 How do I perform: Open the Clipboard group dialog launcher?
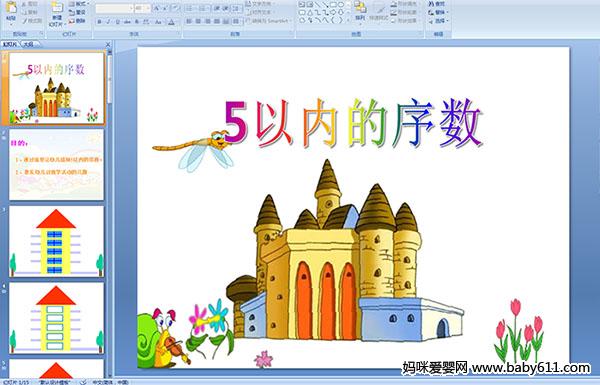(x=41, y=34)
